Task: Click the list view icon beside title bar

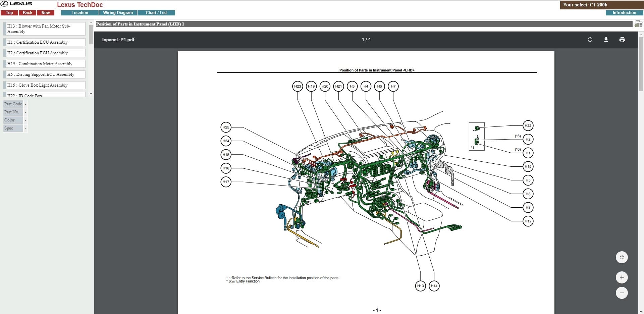Action: point(639,24)
